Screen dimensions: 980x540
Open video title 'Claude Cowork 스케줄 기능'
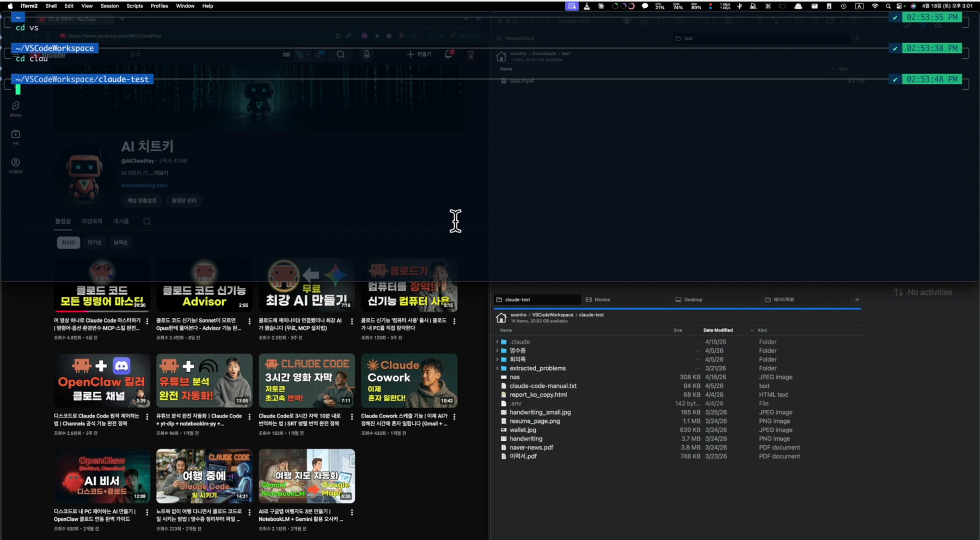click(x=405, y=420)
